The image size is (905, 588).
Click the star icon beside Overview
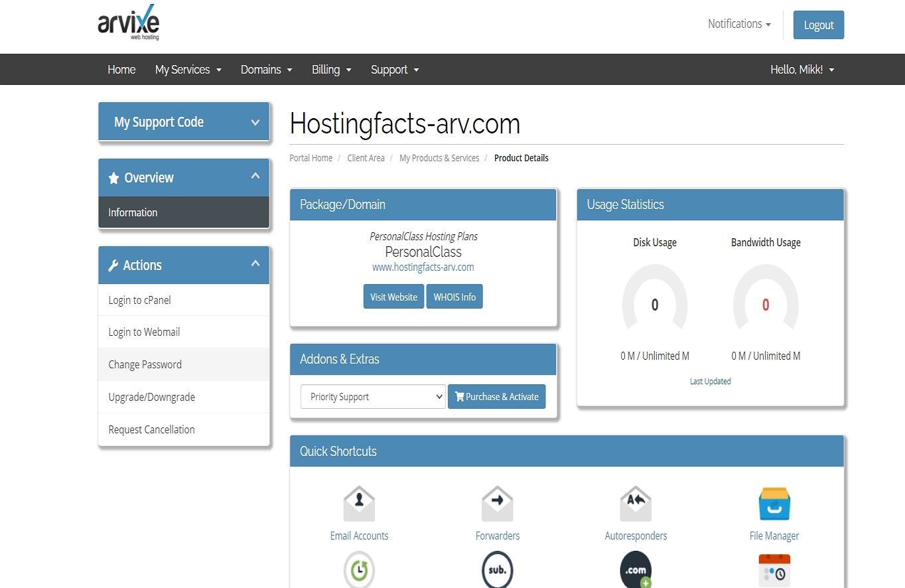point(113,178)
